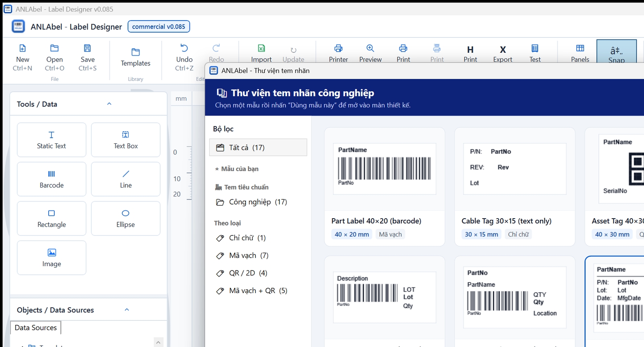Click the scroll-up arrow in Data Sources panel

click(x=159, y=342)
